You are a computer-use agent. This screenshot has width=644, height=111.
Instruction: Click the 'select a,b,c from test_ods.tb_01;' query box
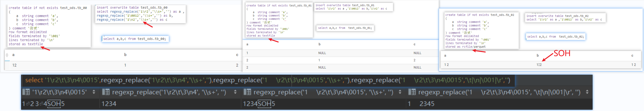(345, 28)
